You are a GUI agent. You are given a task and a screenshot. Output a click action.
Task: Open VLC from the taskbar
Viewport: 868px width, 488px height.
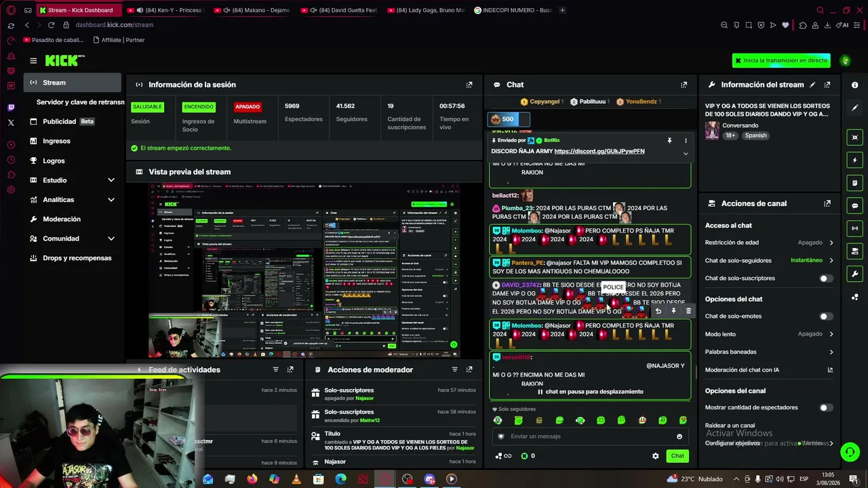coord(296,479)
